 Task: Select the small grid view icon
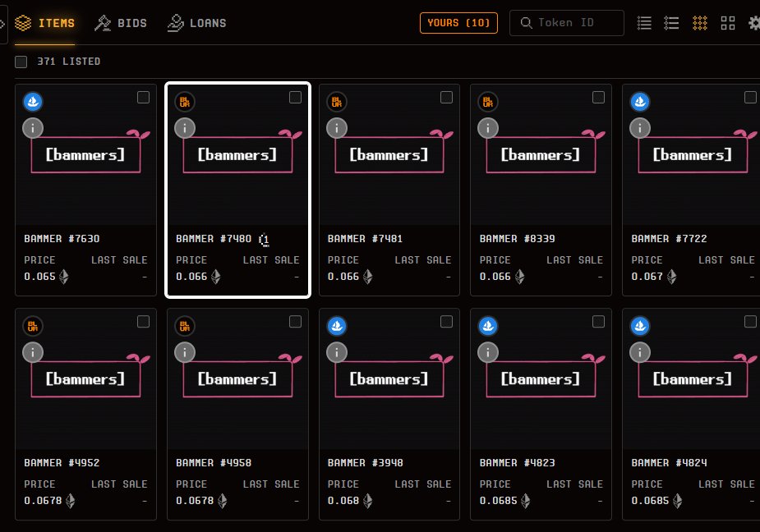699,23
